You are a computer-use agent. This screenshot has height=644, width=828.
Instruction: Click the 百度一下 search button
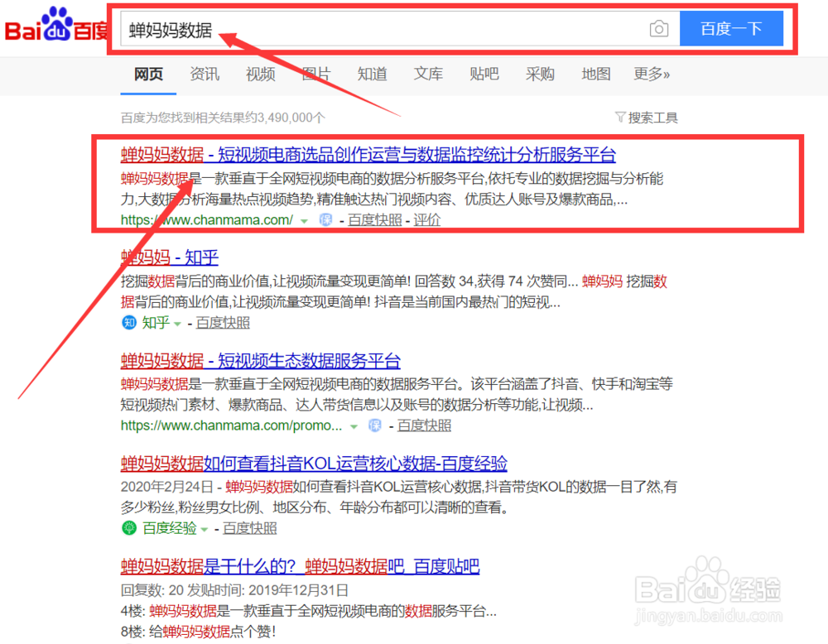click(x=731, y=28)
